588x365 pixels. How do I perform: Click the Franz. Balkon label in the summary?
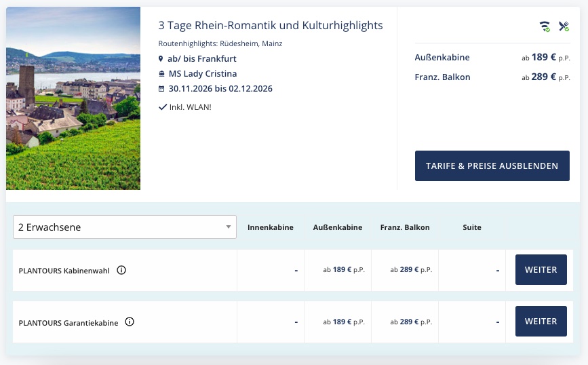click(x=442, y=77)
